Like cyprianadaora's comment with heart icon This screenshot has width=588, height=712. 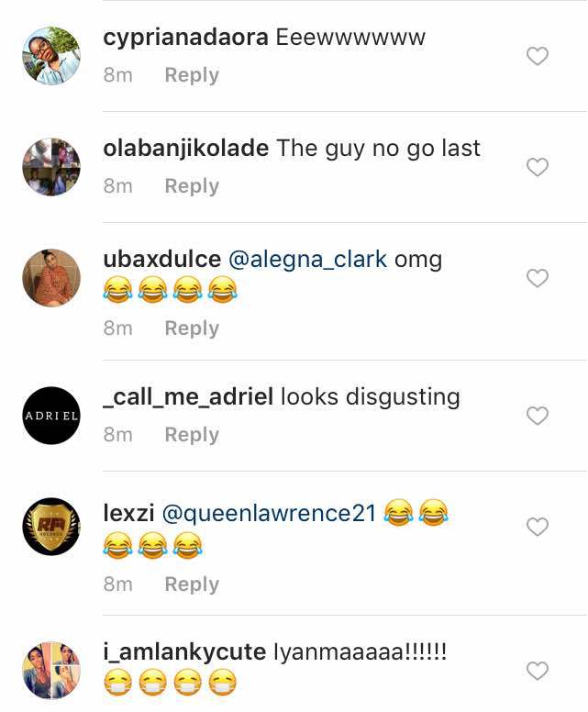(538, 56)
